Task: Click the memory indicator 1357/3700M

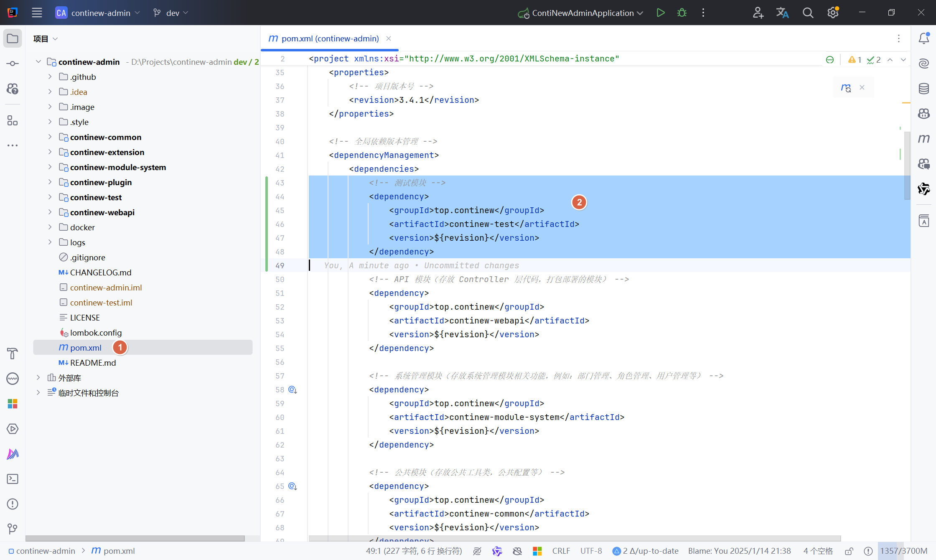Action: point(903,551)
